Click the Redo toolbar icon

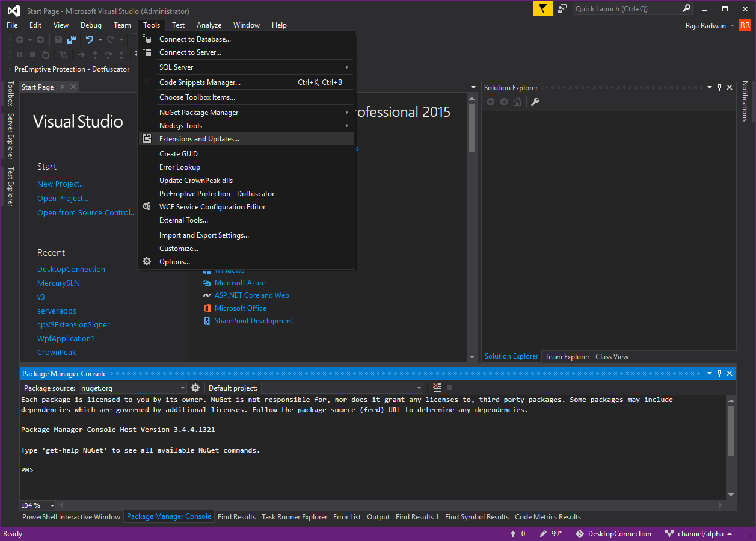tap(111, 40)
